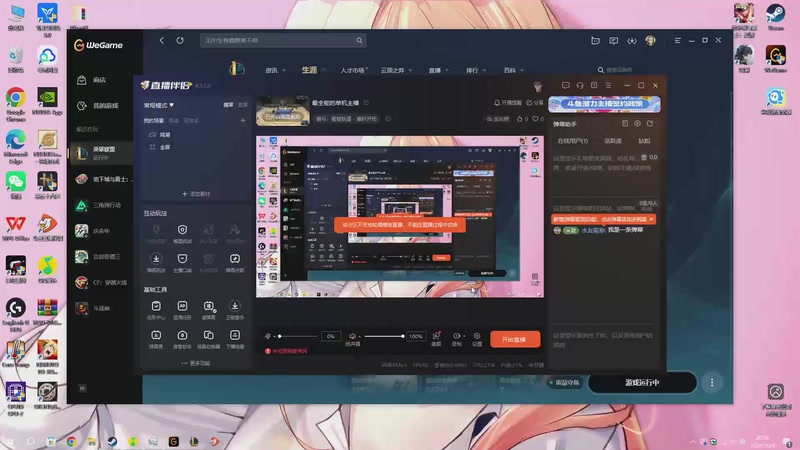
Task: Click 添加素材 to add a source
Action: point(196,194)
